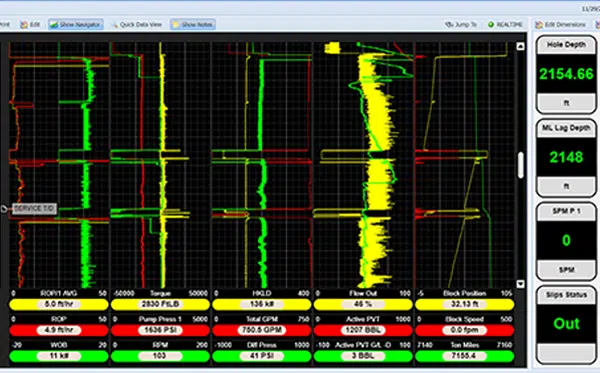Click the Slips Status Out reading

566,324
